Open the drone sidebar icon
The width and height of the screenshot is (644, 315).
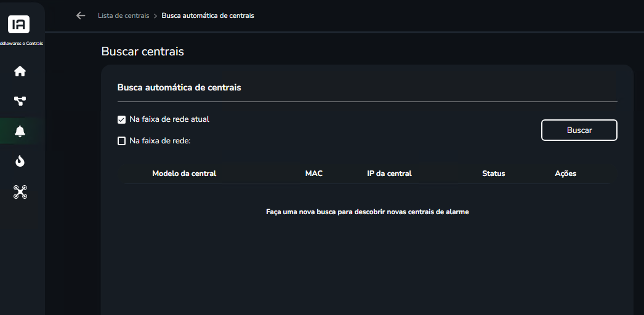(x=20, y=191)
